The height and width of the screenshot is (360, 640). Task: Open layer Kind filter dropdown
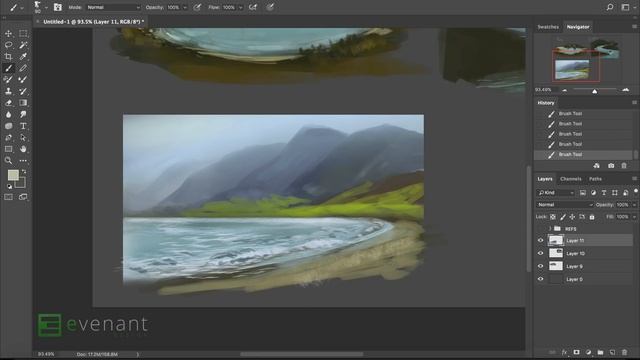pyautogui.click(x=556, y=193)
